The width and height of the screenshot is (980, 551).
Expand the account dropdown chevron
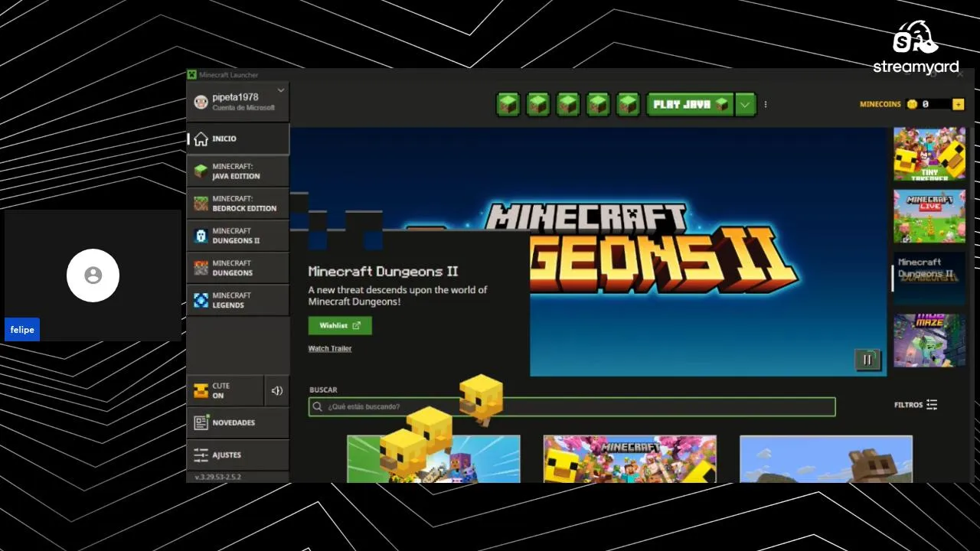click(x=281, y=90)
